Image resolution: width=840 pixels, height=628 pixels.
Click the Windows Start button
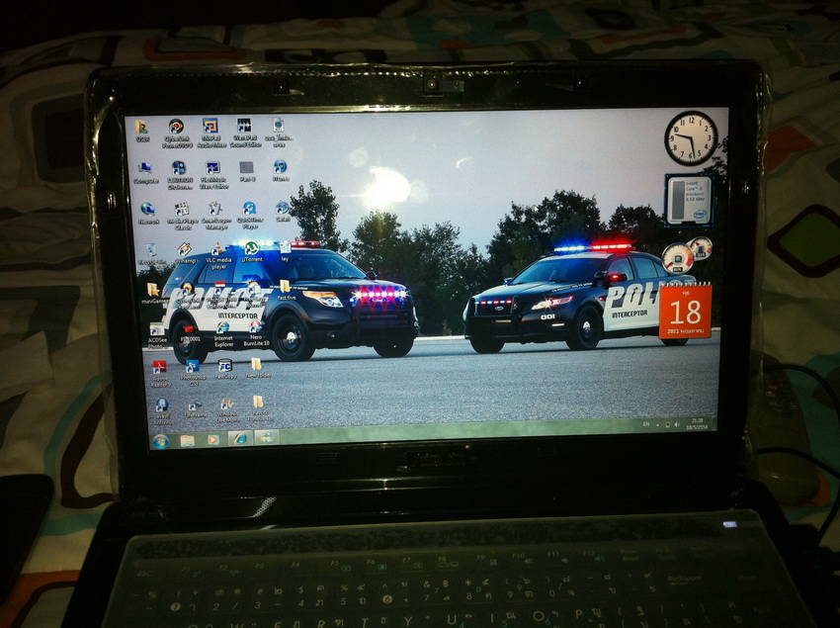click(x=160, y=440)
